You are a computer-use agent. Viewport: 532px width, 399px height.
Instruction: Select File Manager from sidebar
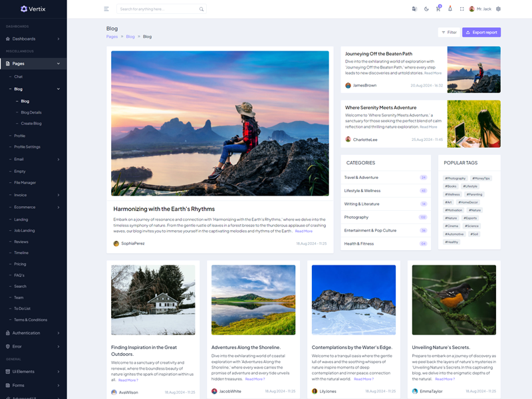pyautogui.click(x=25, y=182)
